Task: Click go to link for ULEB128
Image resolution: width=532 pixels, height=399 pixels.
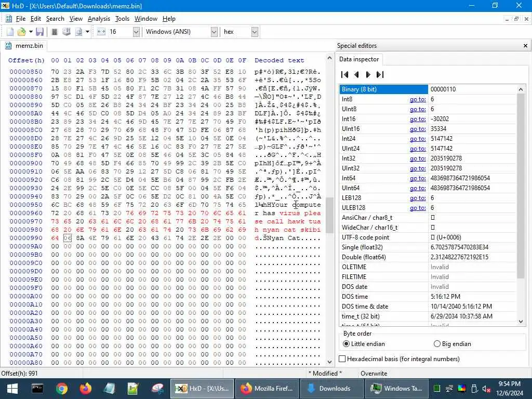Action: tap(418, 208)
